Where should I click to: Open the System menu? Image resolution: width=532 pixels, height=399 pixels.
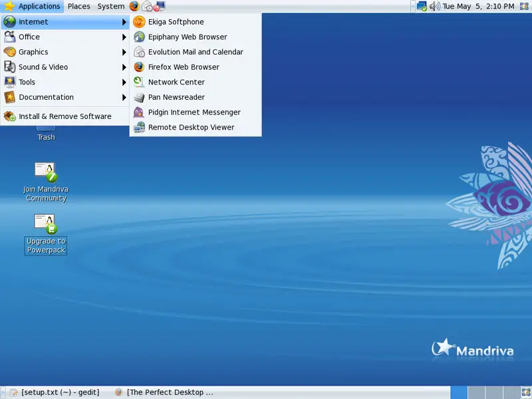click(111, 6)
